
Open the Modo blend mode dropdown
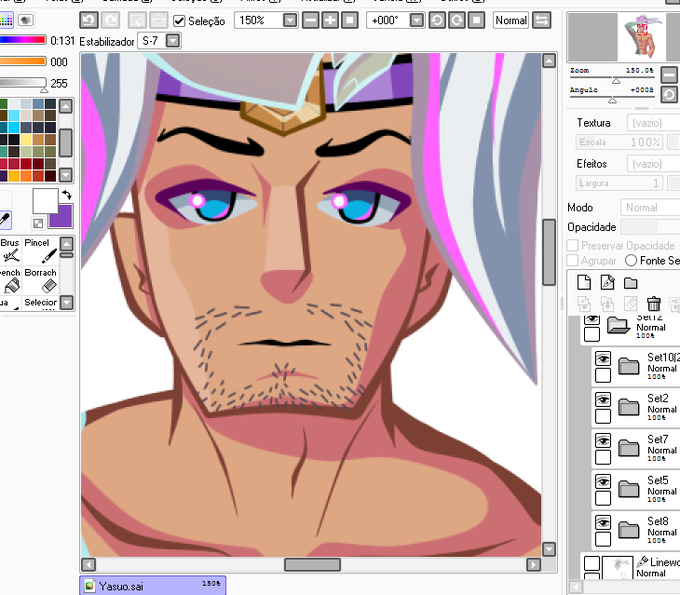[650, 207]
